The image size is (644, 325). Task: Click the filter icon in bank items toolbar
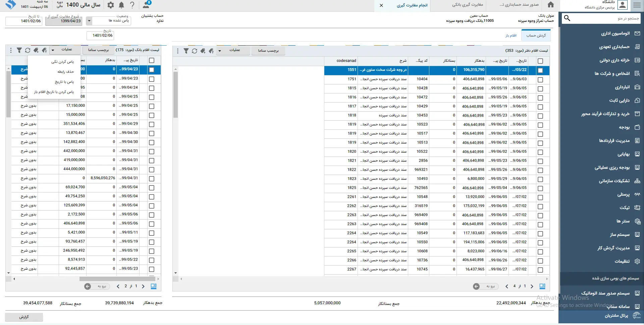point(19,50)
